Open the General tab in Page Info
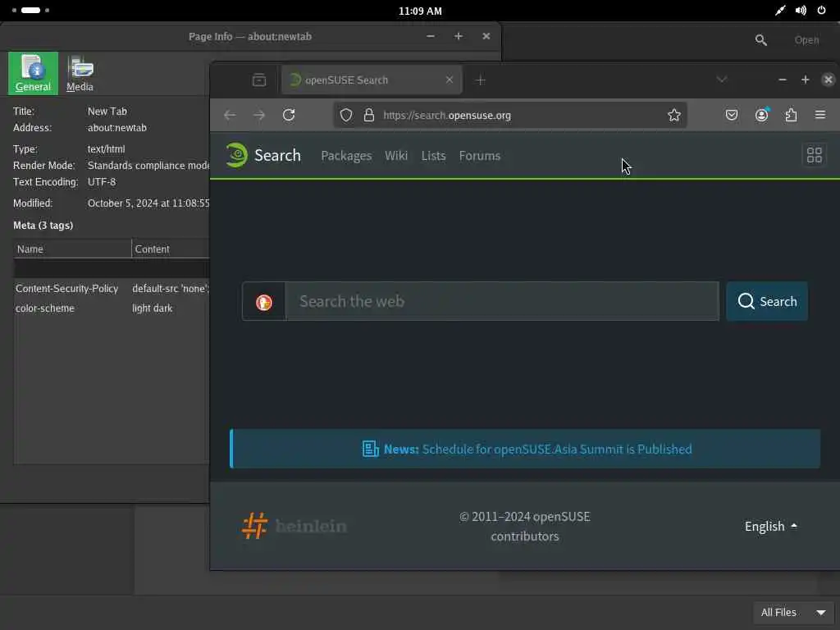 point(33,73)
